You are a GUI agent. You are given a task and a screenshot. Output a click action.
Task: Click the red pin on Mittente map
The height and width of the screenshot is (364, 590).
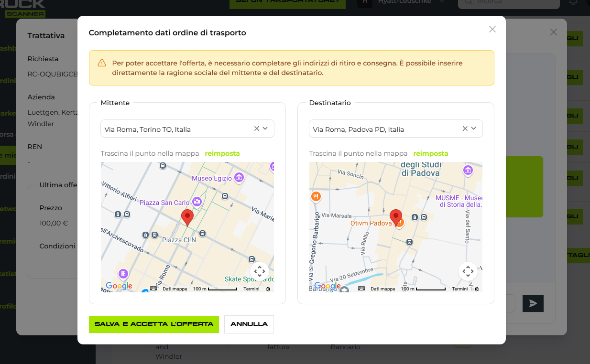[187, 217]
